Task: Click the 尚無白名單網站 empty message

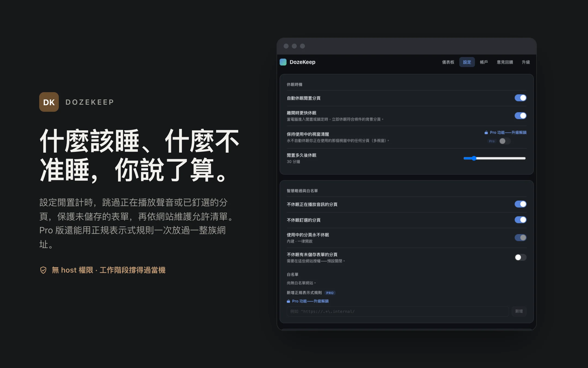Action: pyautogui.click(x=301, y=283)
